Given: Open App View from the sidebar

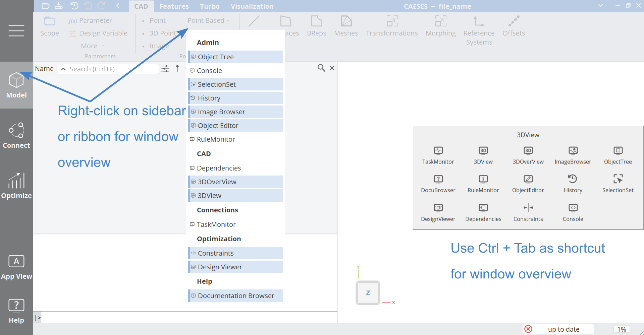Looking at the screenshot, I should point(16,267).
